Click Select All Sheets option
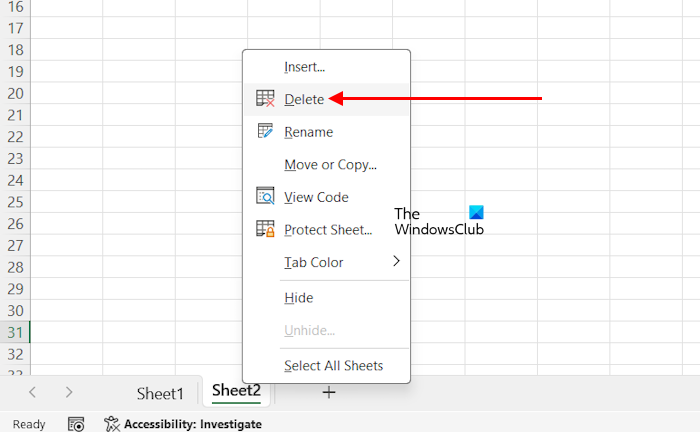This screenshot has width=700, height=432. 333,366
